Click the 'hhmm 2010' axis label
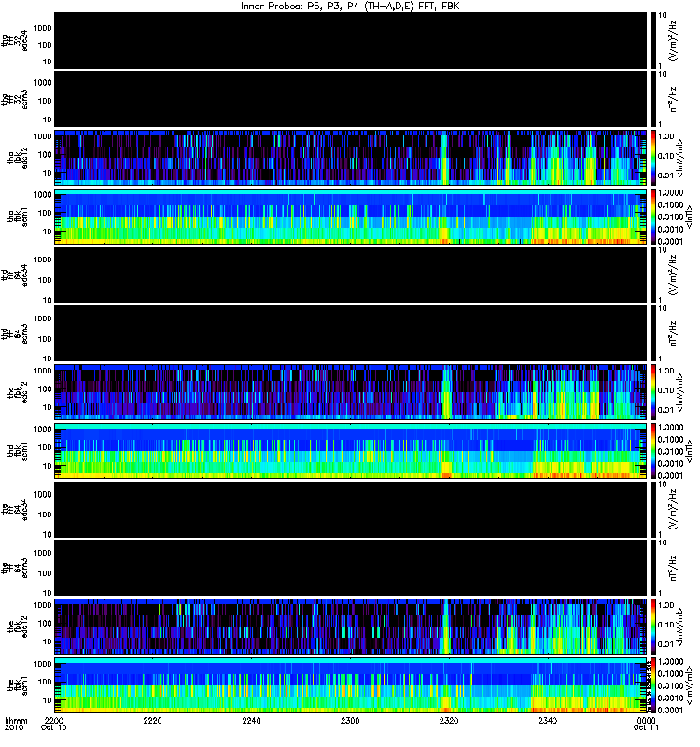 [16, 725]
